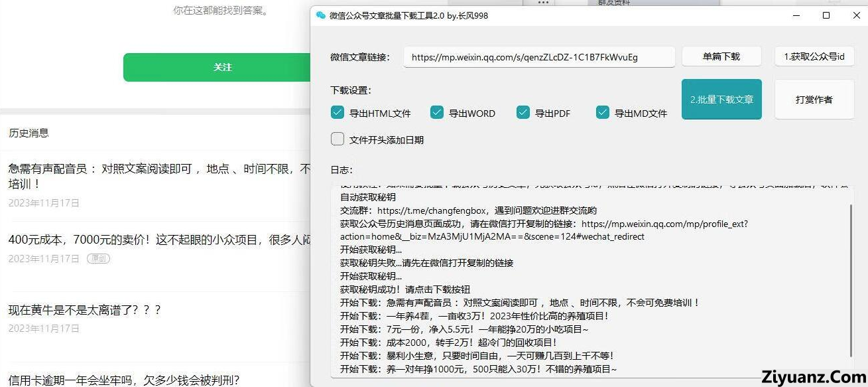Focus the 微信文章链接 URL input field
The height and width of the screenshot is (387, 868).
(538, 57)
